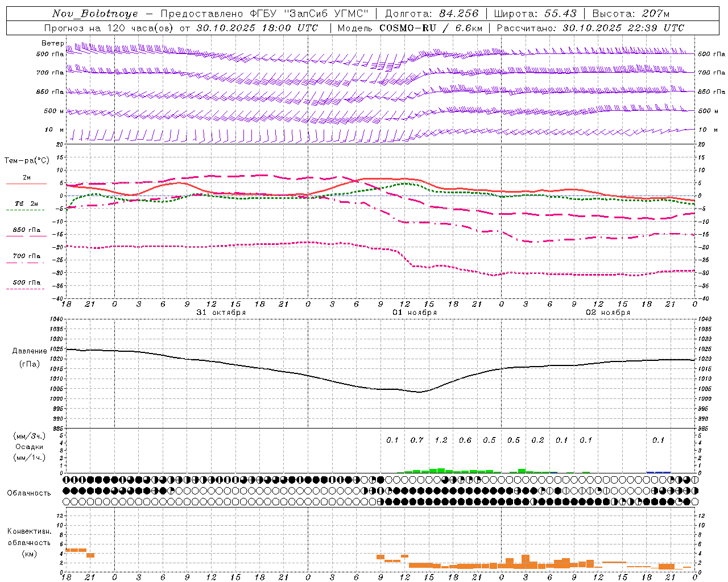Screen dimensions: 728x582
Task: Click the "10 м" wind level label on left
Action: pyautogui.click(x=55, y=130)
